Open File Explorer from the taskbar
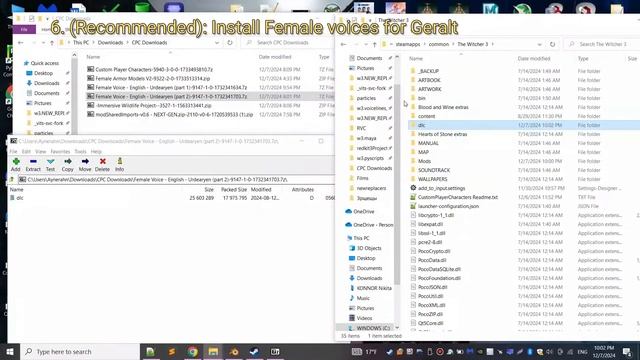This screenshot has width=640, height=360. pos(213,351)
